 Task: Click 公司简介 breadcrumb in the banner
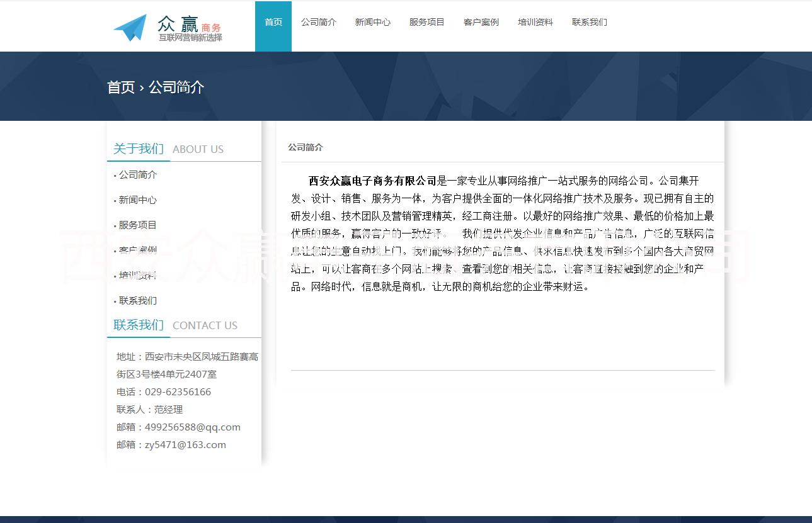[176, 87]
